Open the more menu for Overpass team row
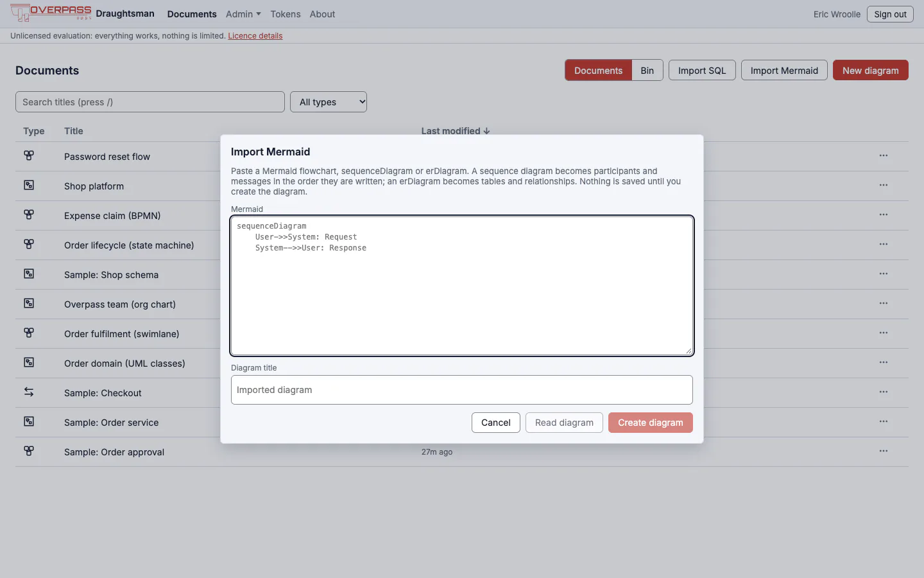 tap(884, 303)
